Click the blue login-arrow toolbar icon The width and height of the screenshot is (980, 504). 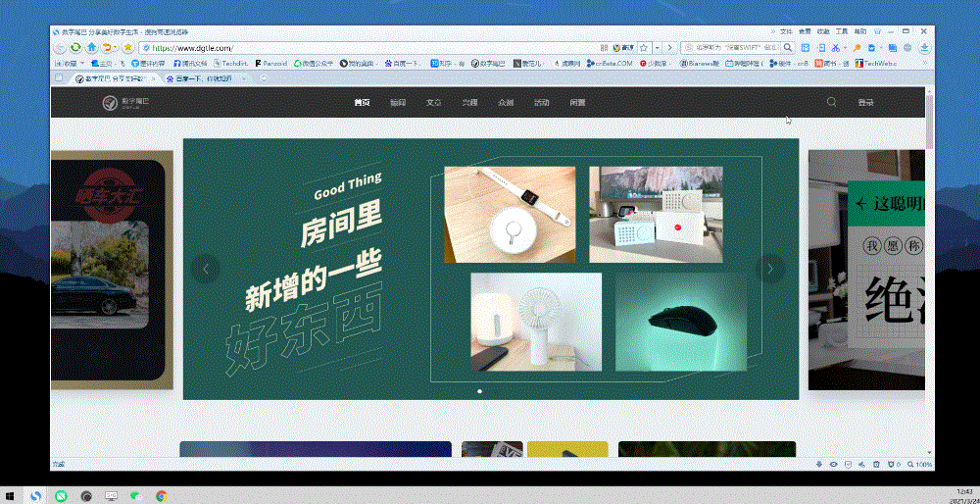[x=821, y=47]
